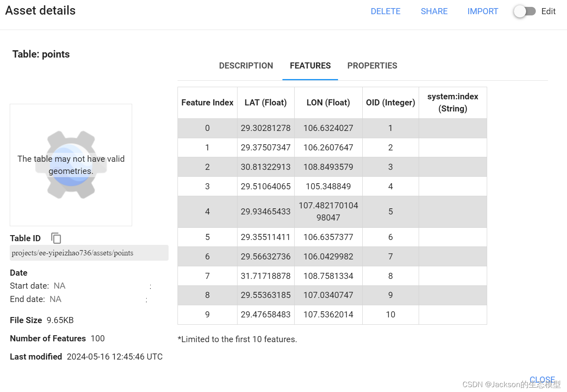Click the Start date NA value
This screenshot has width=567, height=392.
coord(60,286)
